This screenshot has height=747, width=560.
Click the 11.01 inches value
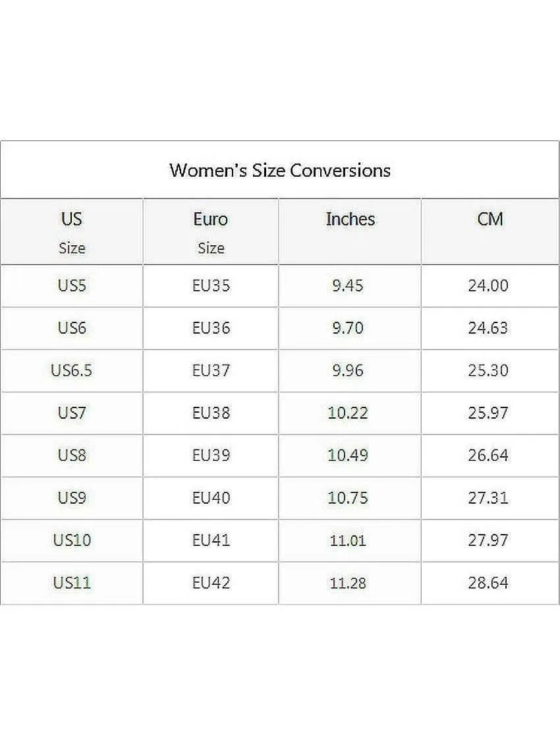[348, 541]
